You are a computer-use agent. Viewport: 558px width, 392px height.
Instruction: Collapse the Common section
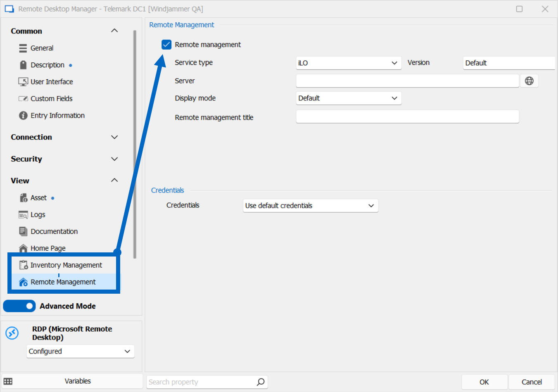114,30
